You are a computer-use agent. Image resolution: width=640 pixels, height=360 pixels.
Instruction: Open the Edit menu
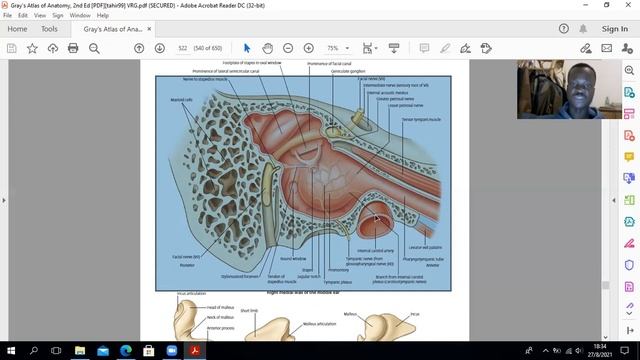22,16
